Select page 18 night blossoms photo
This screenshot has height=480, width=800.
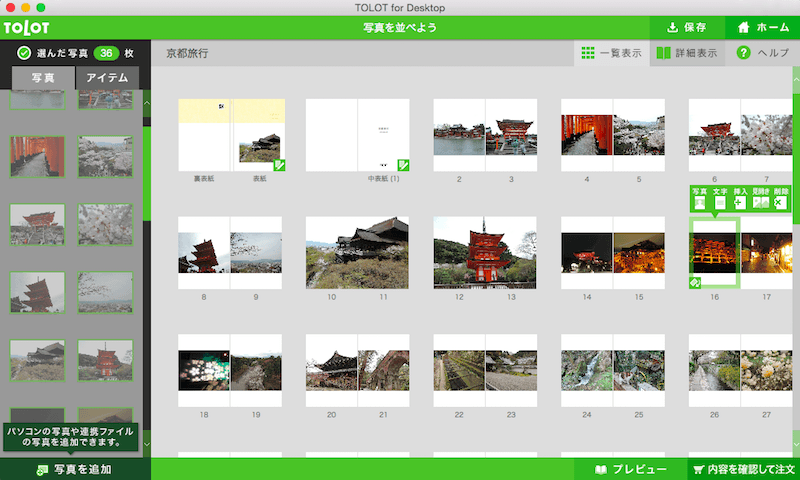[x=204, y=370]
